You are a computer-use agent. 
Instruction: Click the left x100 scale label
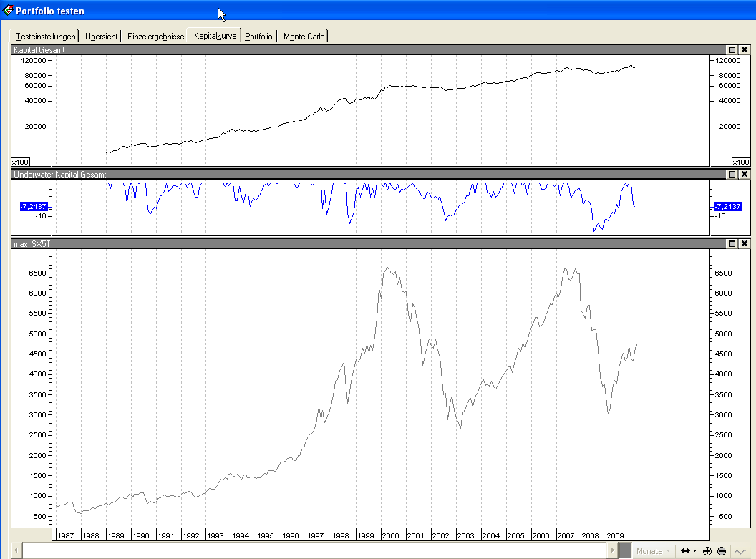(x=20, y=162)
